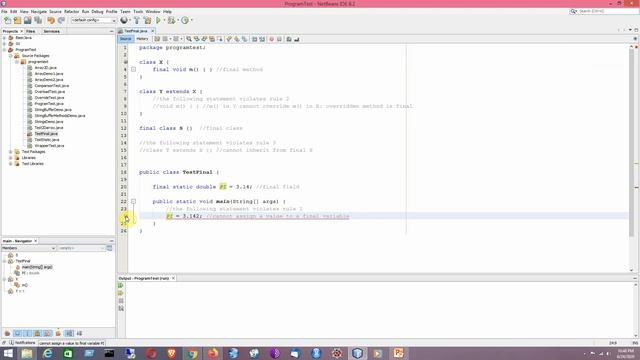Click the status bar error message text
The image size is (640, 360).
(x=72, y=343)
